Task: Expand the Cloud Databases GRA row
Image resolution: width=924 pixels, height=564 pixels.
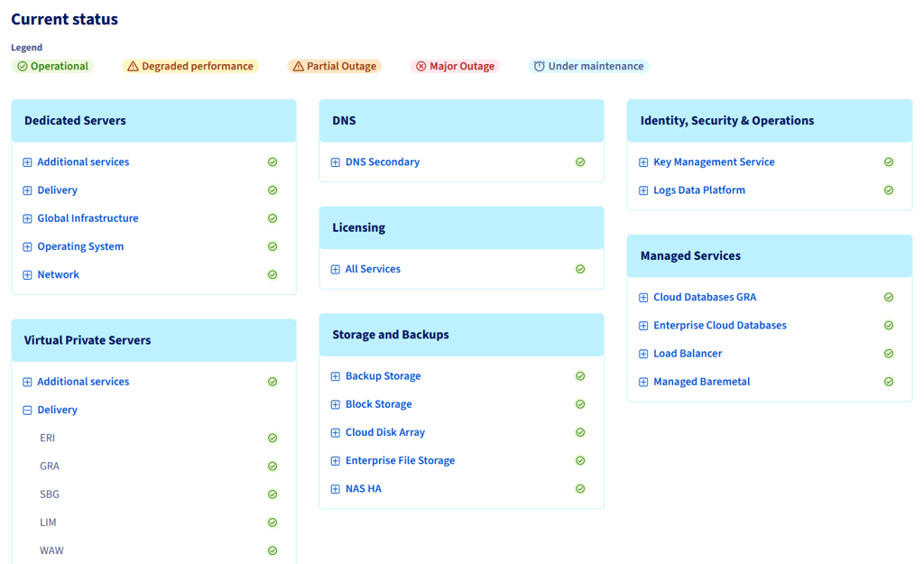Action: [x=643, y=298]
